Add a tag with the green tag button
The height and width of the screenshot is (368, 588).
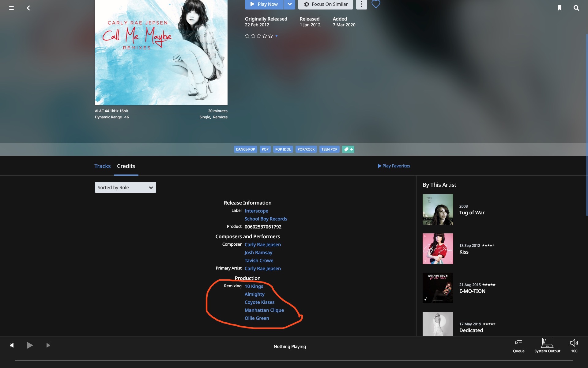point(348,149)
